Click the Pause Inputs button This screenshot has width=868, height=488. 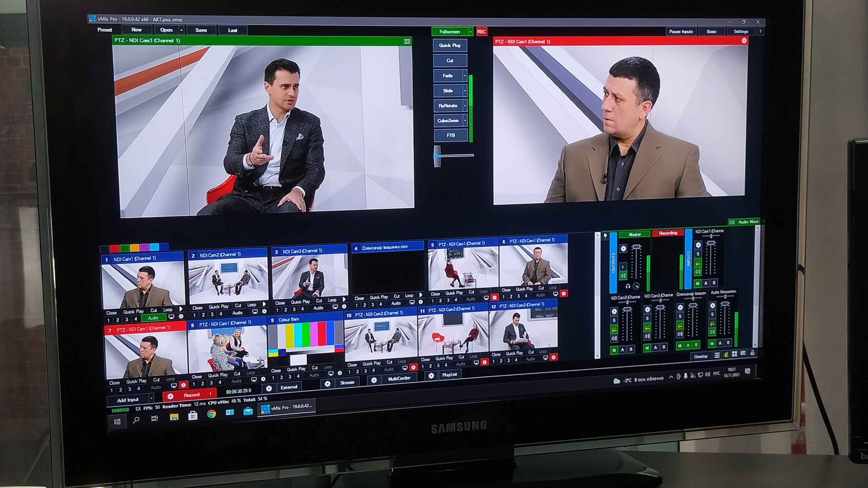click(681, 32)
